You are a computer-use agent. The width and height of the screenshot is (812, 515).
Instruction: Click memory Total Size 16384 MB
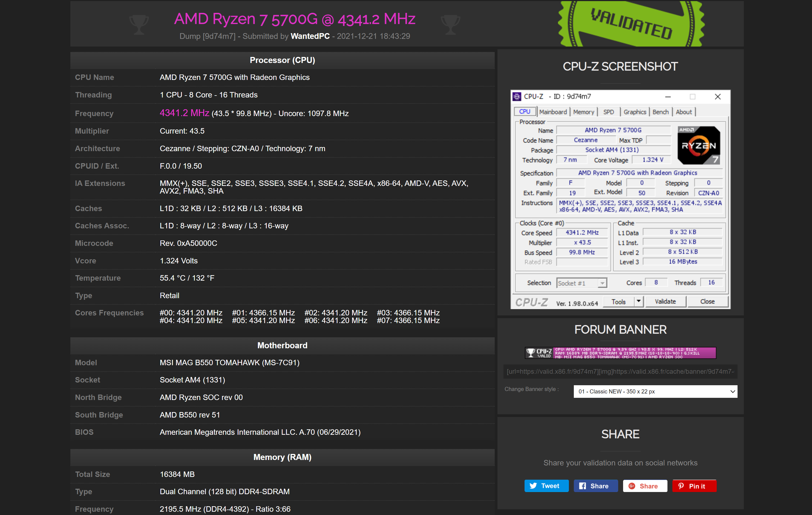tap(177, 474)
